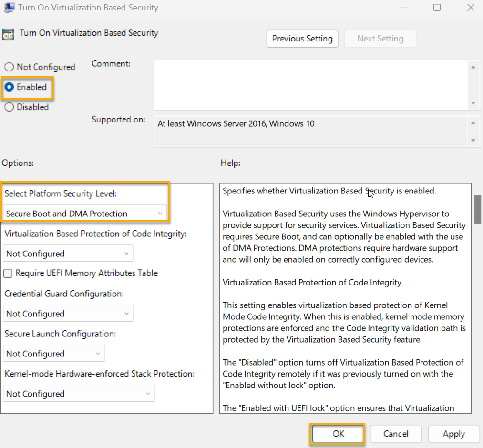
Task: Select the Disabled radio button
Action: (x=8, y=107)
